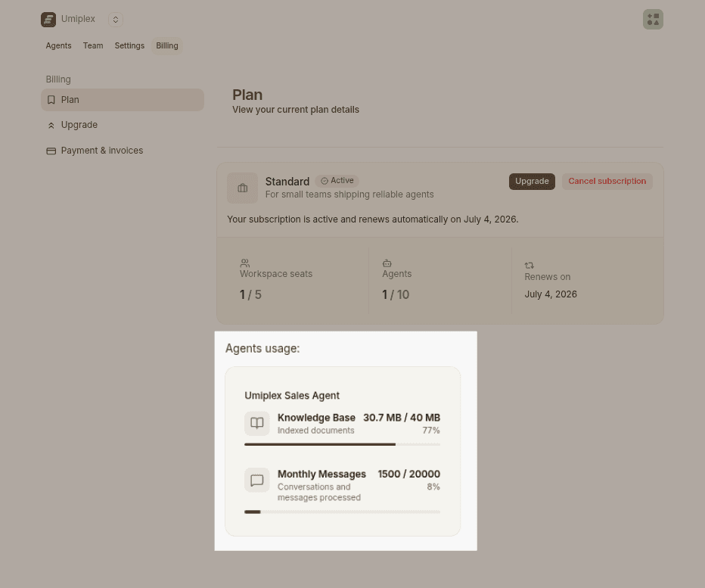The image size is (705, 588).
Task: Click the apps shapes icon at top right
Action: pos(653,20)
